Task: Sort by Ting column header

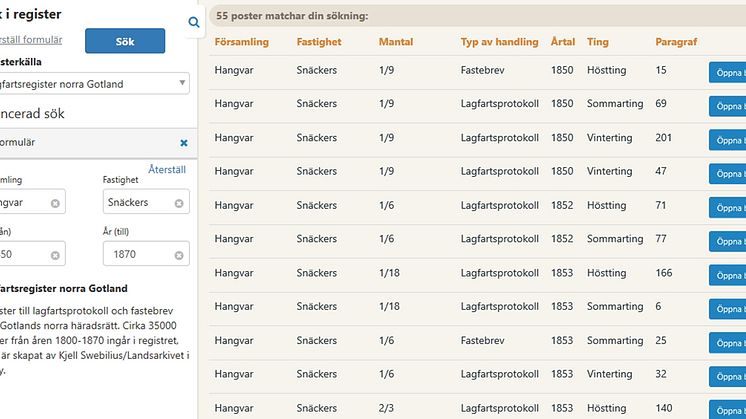Action: (598, 42)
